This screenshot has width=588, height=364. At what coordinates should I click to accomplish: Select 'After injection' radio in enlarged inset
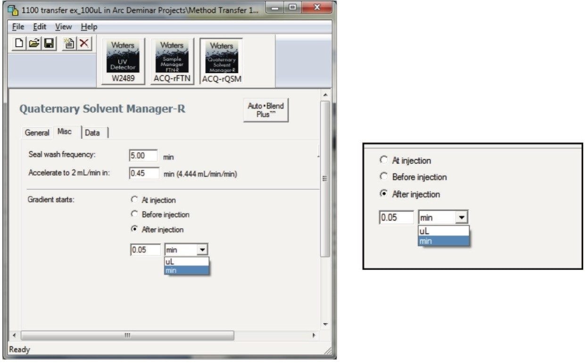(383, 194)
